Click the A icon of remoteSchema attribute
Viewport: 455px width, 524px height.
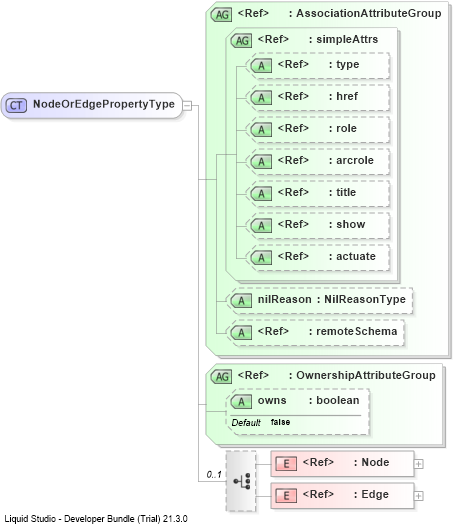click(241, 333)
